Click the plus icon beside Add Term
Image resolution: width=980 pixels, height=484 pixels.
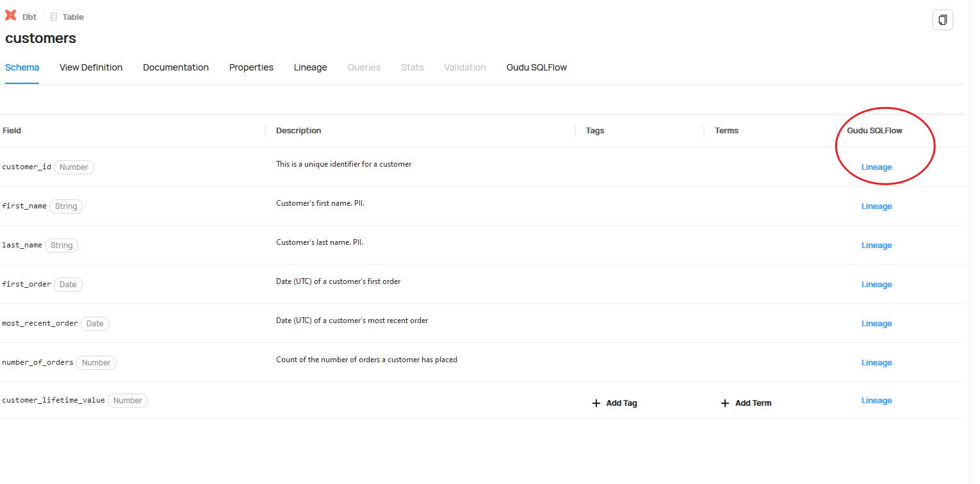pos(724,403)
